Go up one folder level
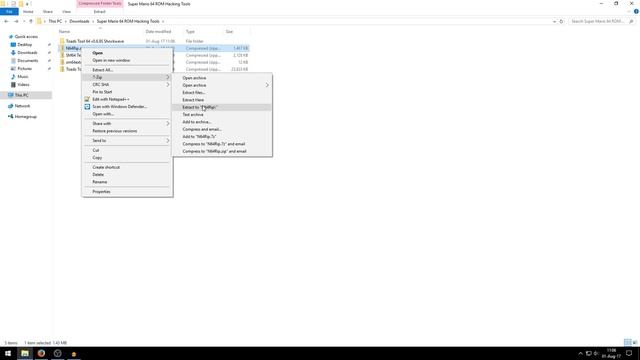The image size is (640, 360). point(31,21)
